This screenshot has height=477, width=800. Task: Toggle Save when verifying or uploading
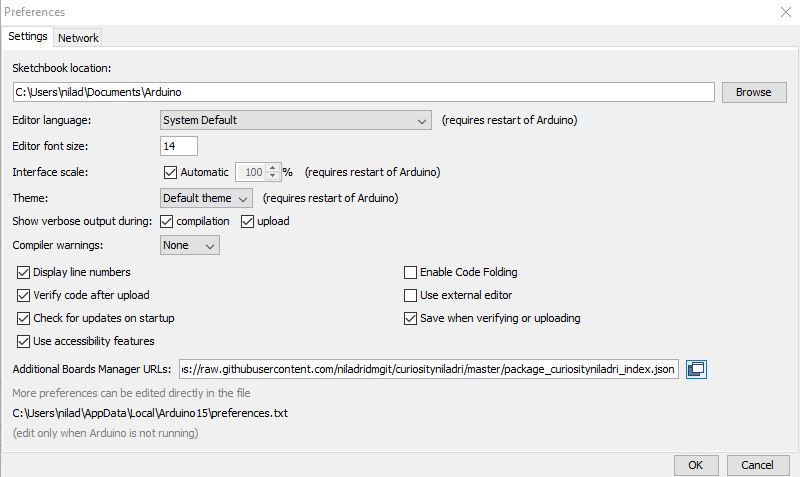click(x=410, y=318)
